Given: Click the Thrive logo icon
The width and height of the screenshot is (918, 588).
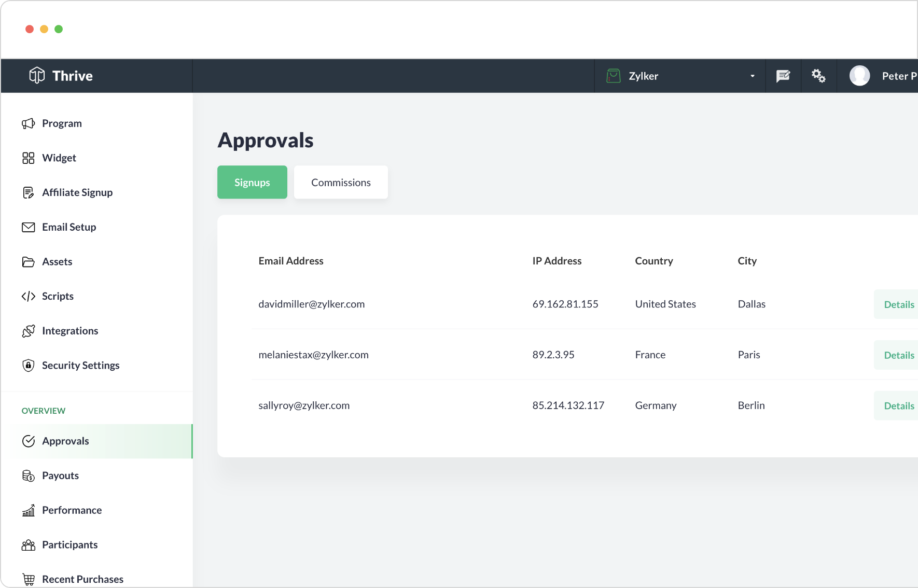Looking at the screenshot, I should [37, 76].
